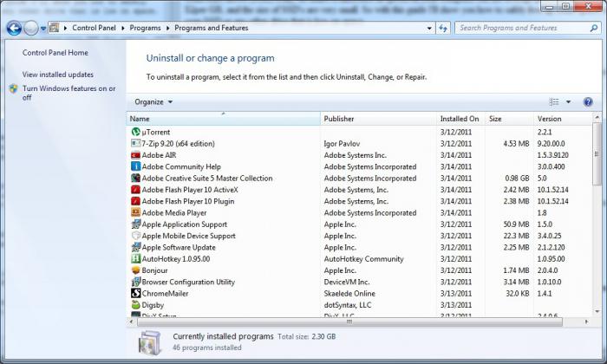Expand the arrow after Control Panel breadcrumb

pos(123,28)
